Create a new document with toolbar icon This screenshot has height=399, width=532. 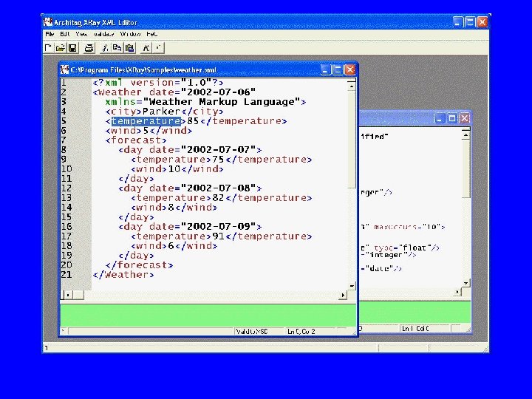coord(48,48)
